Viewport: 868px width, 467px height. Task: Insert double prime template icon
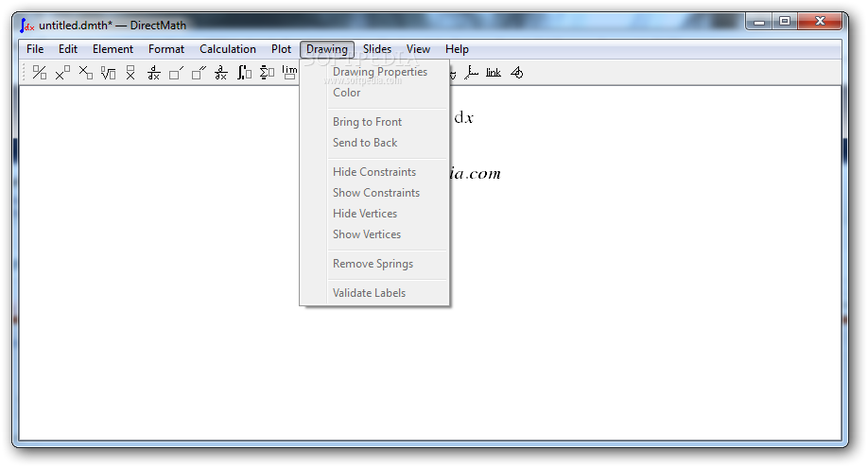[199, 73]
